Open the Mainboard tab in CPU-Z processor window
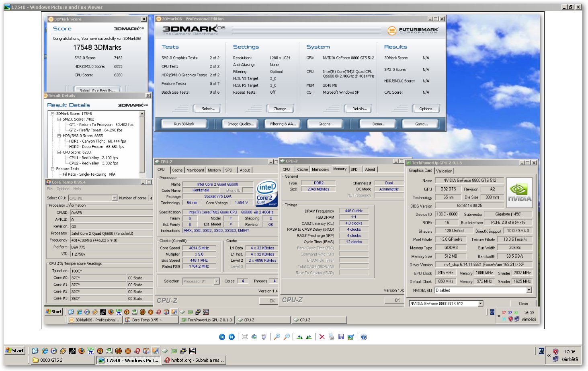Image resolution: width=588 pixels, height=371 pixels. [x=195, y=170]
